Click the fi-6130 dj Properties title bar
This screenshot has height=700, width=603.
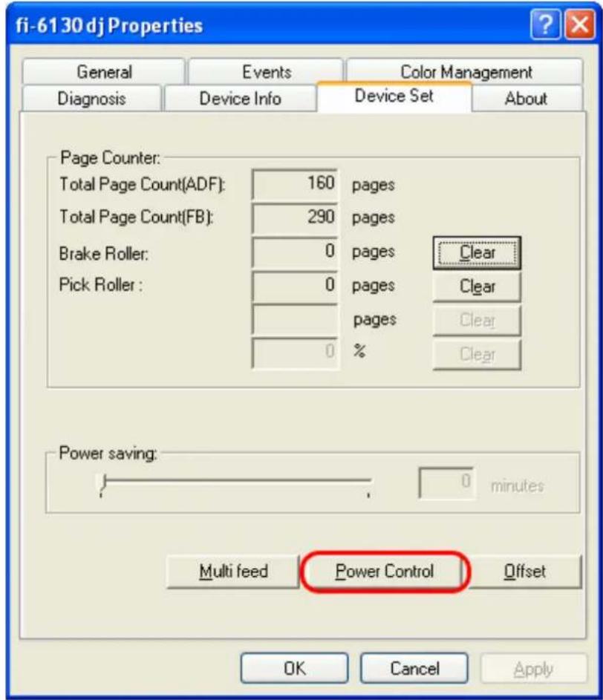click(x=268, y=25)
